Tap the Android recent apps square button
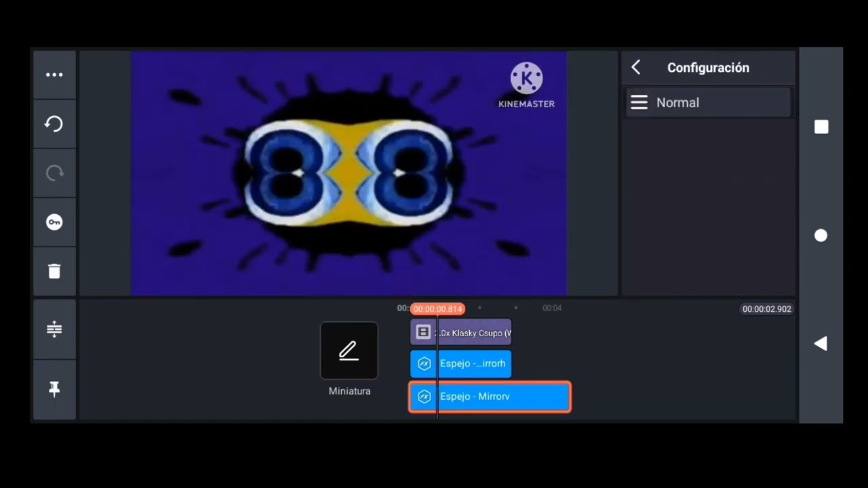 pos(821,127)
